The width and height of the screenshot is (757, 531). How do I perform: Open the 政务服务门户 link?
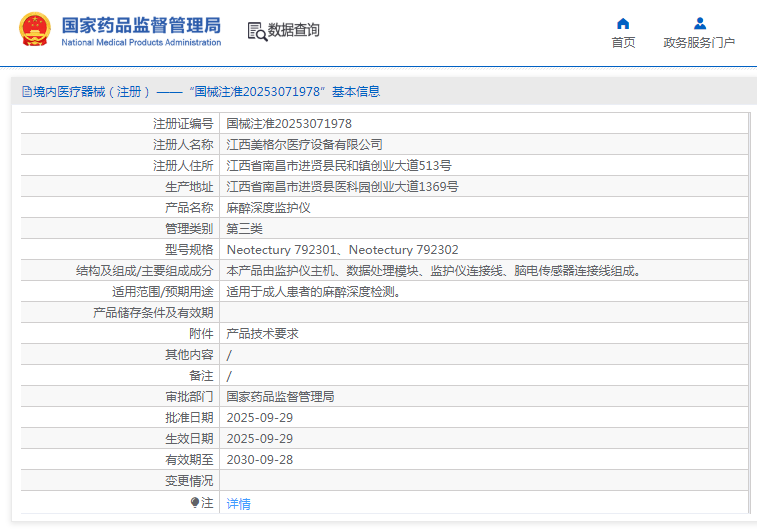699,42
